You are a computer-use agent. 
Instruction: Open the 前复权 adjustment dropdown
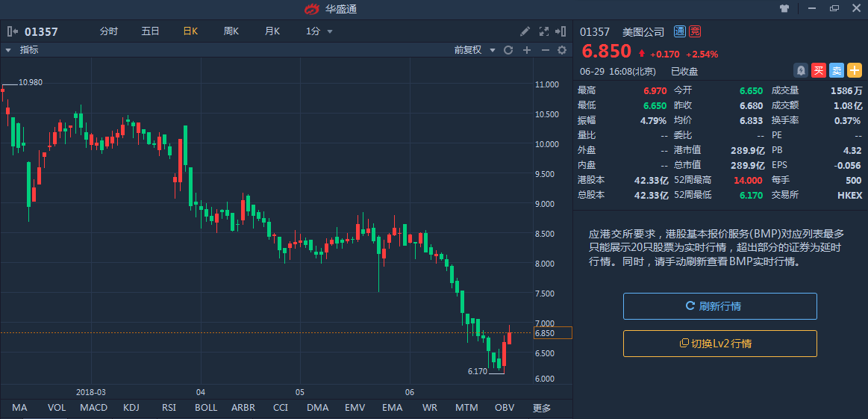tap(473, 50)
